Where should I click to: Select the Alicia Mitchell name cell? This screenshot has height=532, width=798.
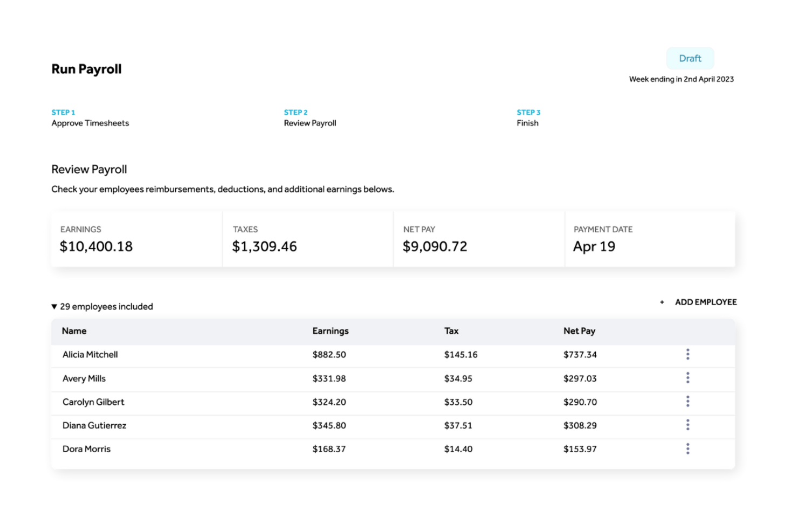90,355
